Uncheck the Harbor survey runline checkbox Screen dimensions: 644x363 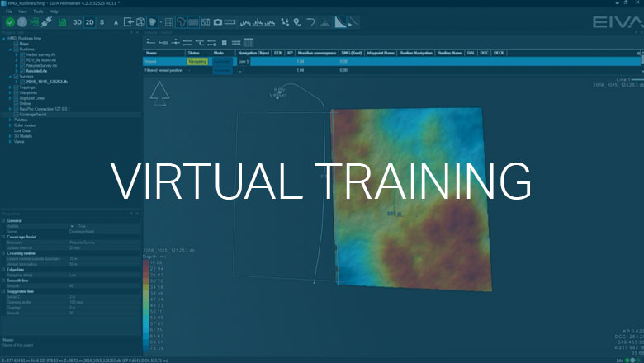coord(22,54)
